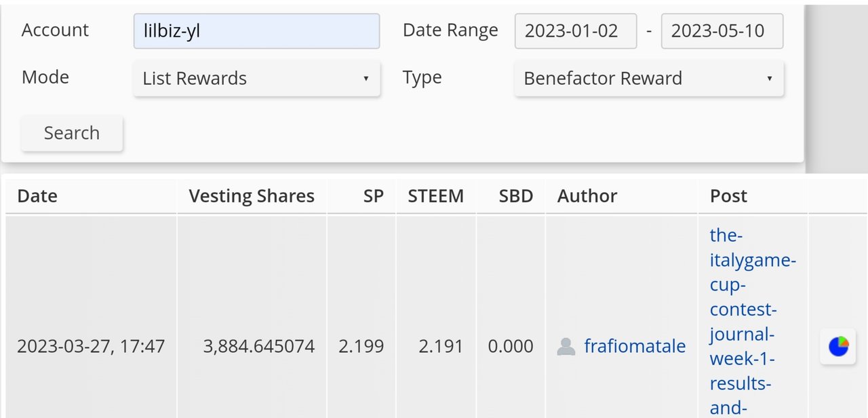The height and width of the screenshot is (418, 868).
Task: Sort by the SBD column header
Action: 515,196
